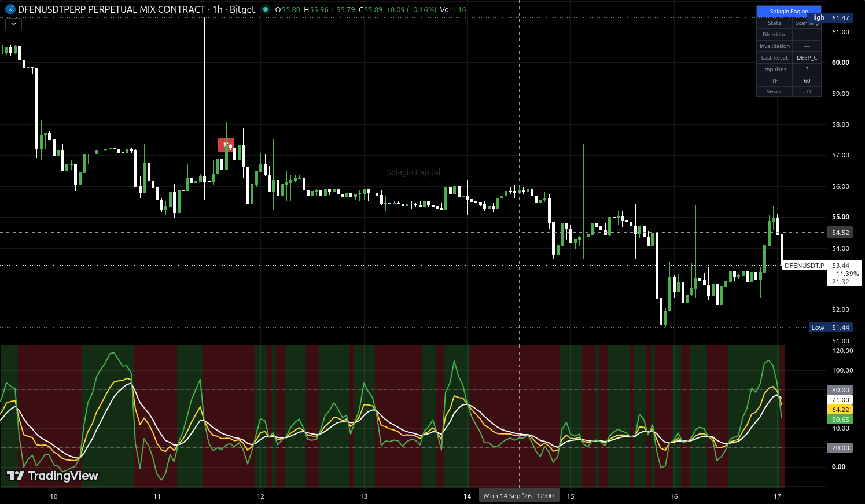This screenshot has height=504, width=865.
Task: Click the change value +0.09 (+0.16%)
Action: point(411,10)
